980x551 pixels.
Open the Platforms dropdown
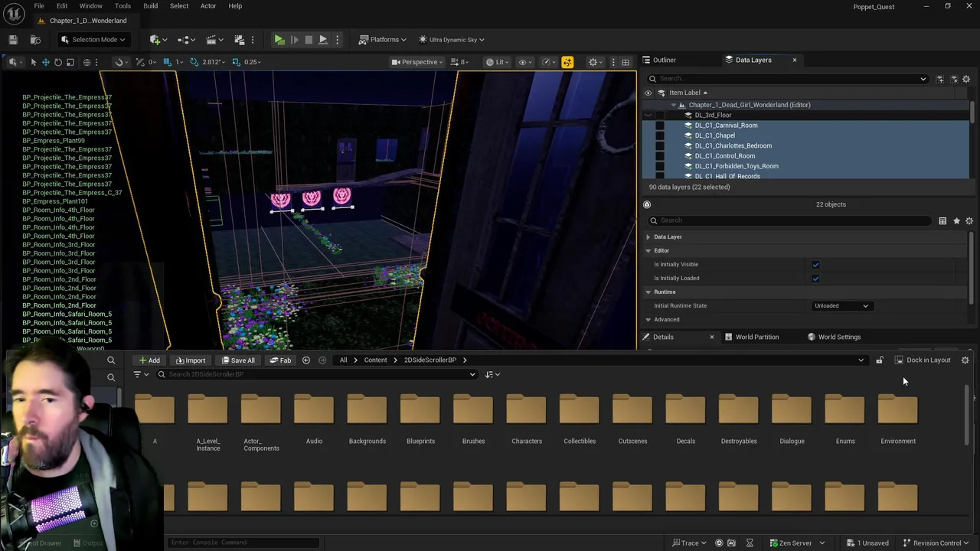(384, 40)
